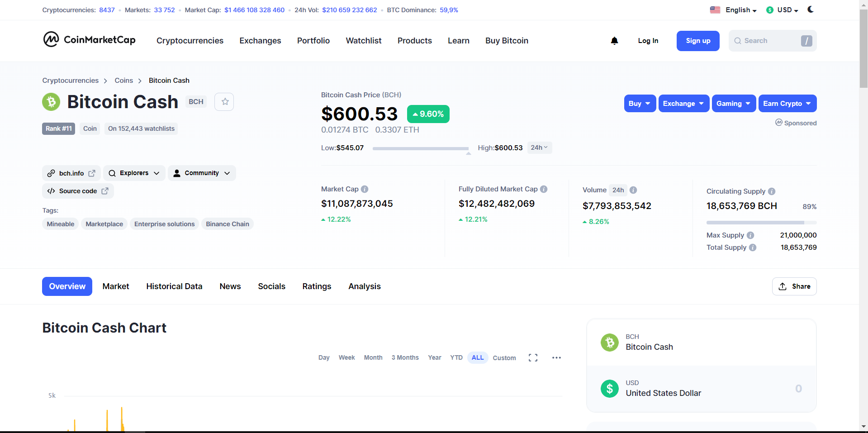Switch to the News tab
The image size is (868, 433).
pyautogui.click(x=230, y=286)
